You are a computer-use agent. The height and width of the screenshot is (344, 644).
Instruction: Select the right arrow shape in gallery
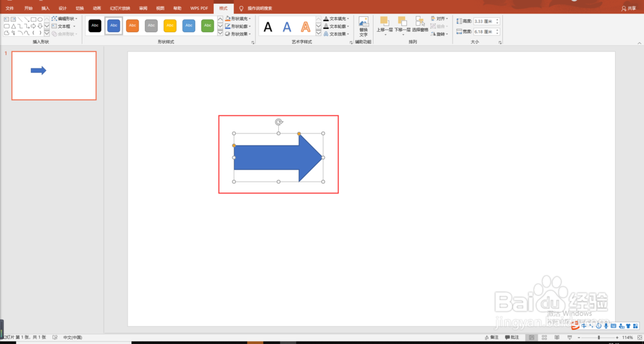pyautogui.click(x=33, y=26)
